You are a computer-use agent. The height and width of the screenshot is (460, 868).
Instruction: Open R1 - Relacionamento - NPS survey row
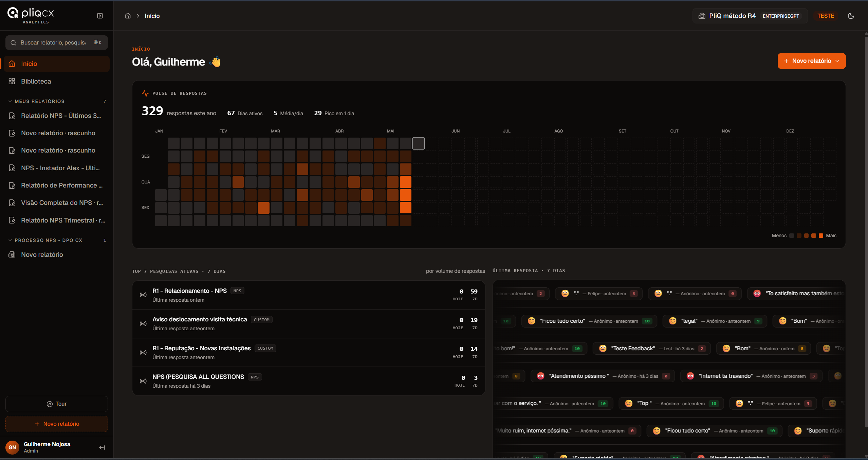tap(308, 295)
